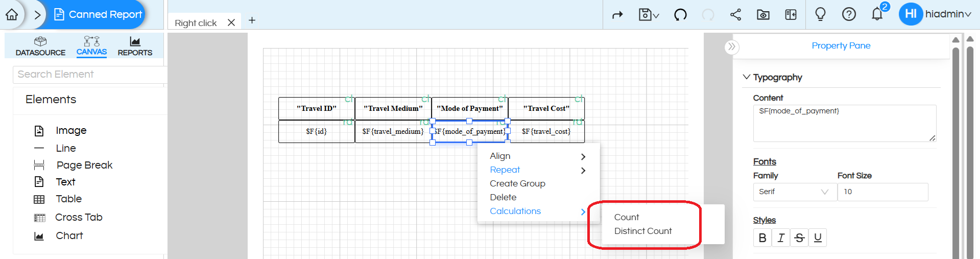Select the "Mode of Payment" header cell

coord(470,108)
